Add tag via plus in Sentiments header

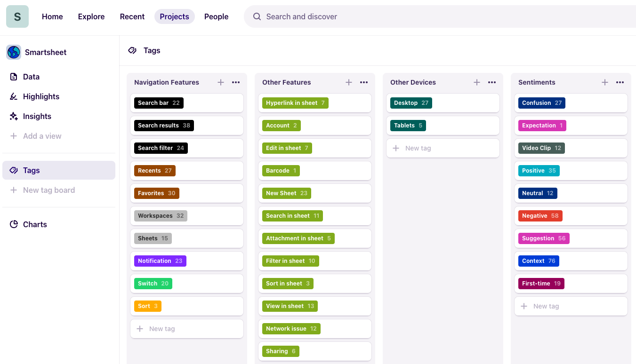tap(605, 82)
